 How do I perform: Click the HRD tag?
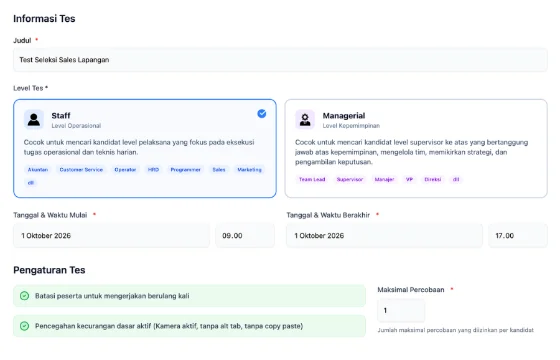pos(153,170)
